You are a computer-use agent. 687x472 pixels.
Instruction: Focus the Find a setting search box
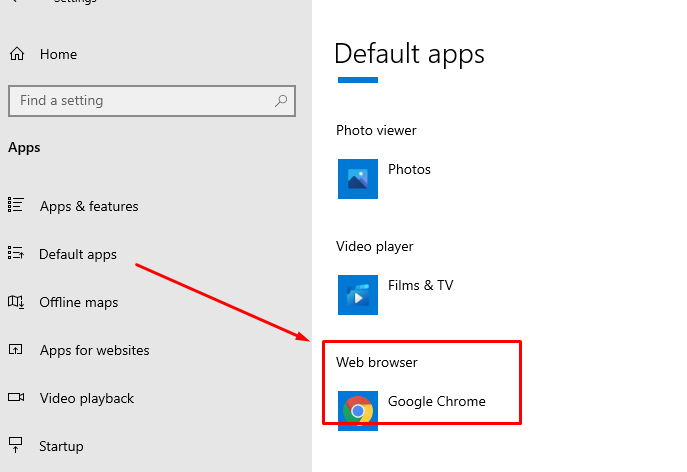tap(140, 101)
